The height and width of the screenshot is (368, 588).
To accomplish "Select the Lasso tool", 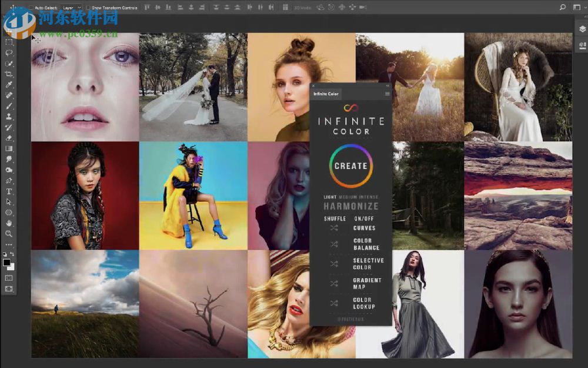I will (9, 52).
